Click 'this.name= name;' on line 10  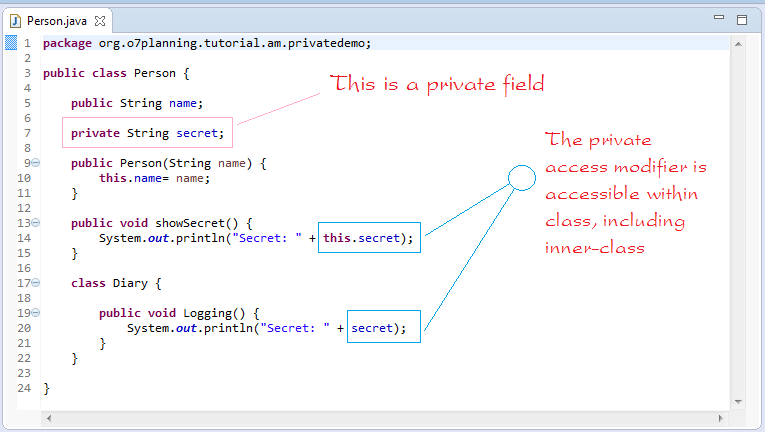(155, 178)
